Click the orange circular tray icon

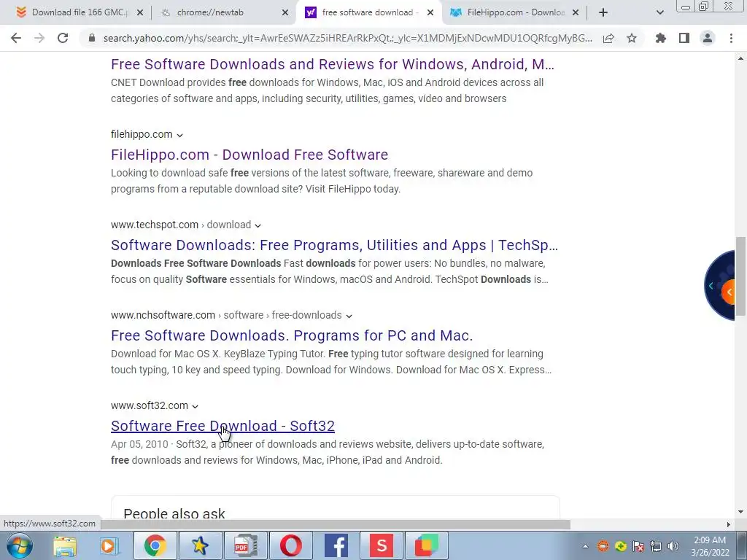click(603, 547)
